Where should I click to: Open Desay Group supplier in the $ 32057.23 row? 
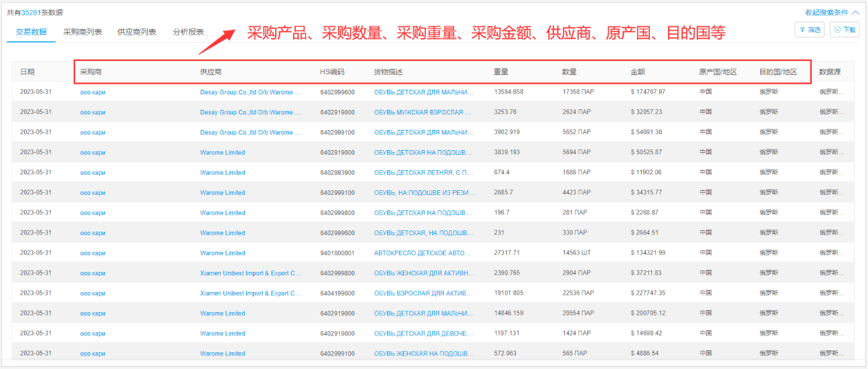point(251,112)
